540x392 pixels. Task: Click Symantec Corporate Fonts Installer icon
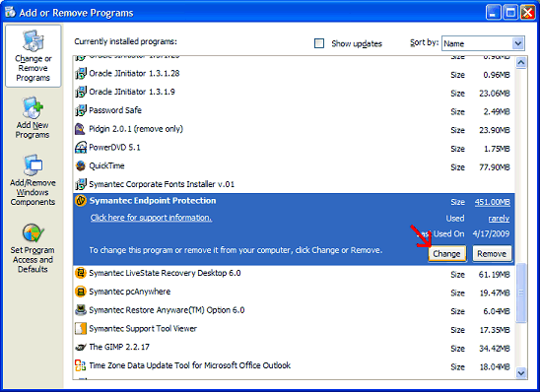click(81, 184)
